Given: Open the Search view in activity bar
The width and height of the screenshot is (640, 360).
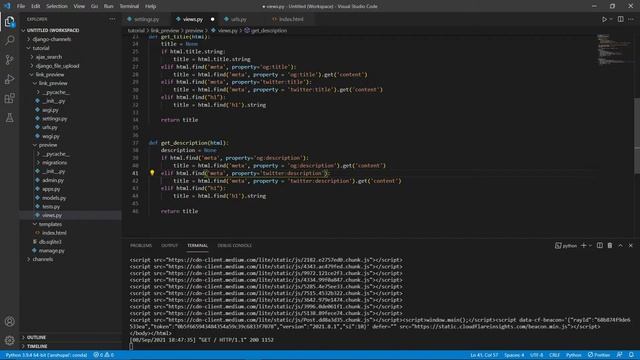Looking at the screenshot, I should [x=9, y=40].
